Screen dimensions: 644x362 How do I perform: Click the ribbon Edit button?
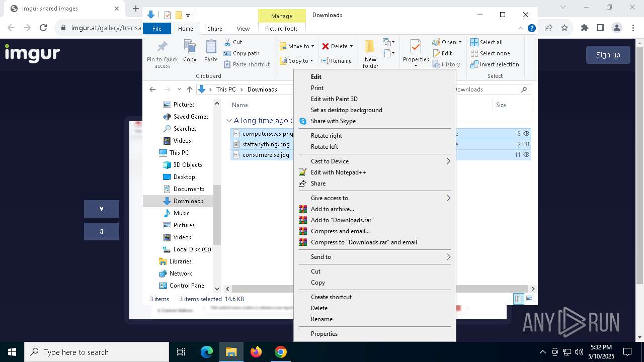442,53
